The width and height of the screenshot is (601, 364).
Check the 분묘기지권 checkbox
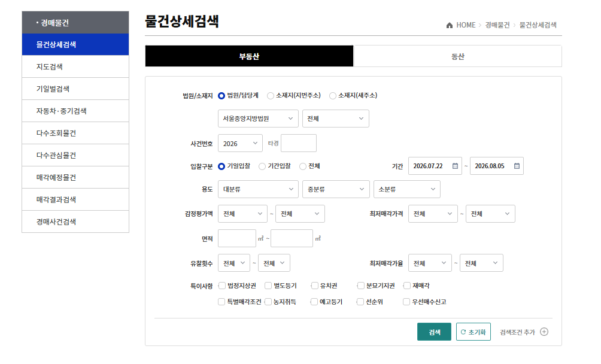coord(361,286)
